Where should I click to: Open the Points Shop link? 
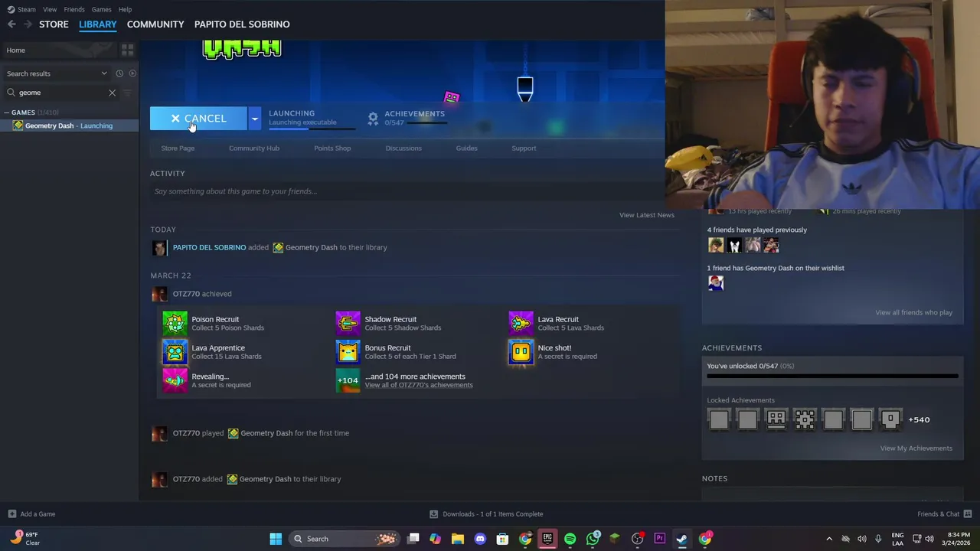(x=332, y=148)
